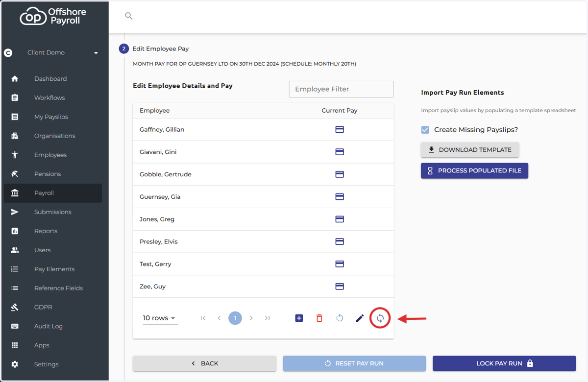This screenshot has width=588, height=382.
Task: Select employee name Test, Gerry
Action: pyautogui.click(x=155, y=264)
